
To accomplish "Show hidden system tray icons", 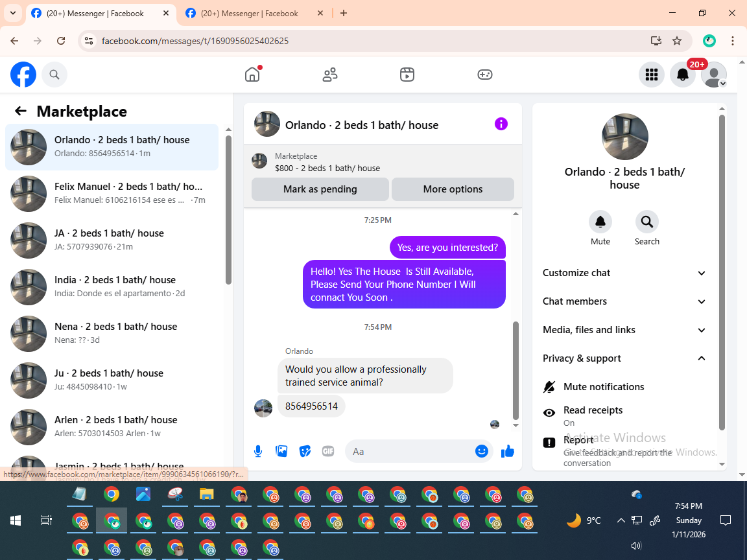I will click(x=621, y=520).
